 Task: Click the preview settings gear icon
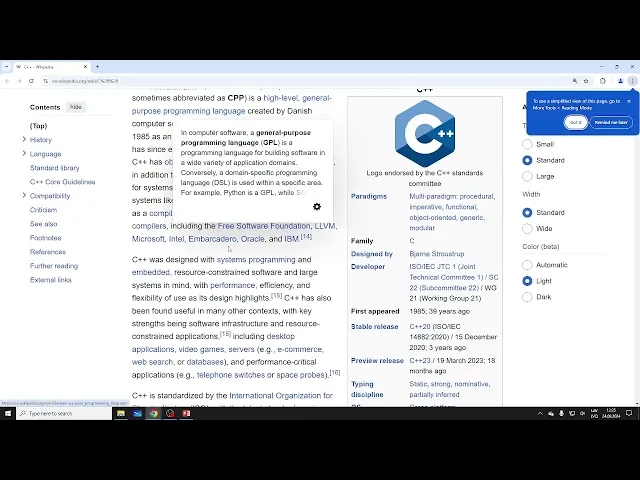pos(317,207)
